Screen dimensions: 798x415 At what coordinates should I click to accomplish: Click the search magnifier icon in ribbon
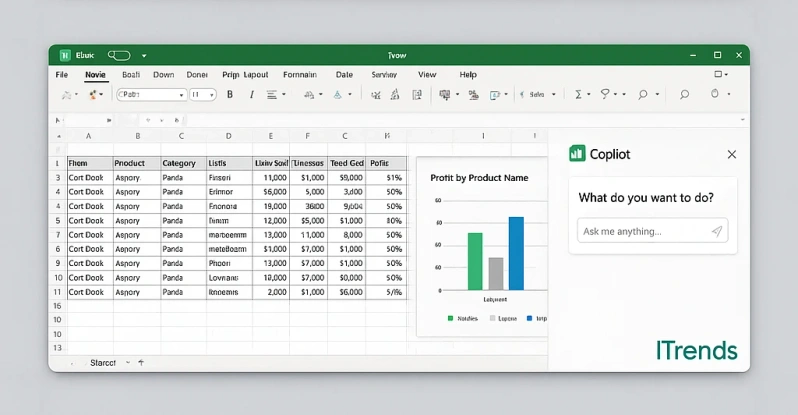pos(684,95)
